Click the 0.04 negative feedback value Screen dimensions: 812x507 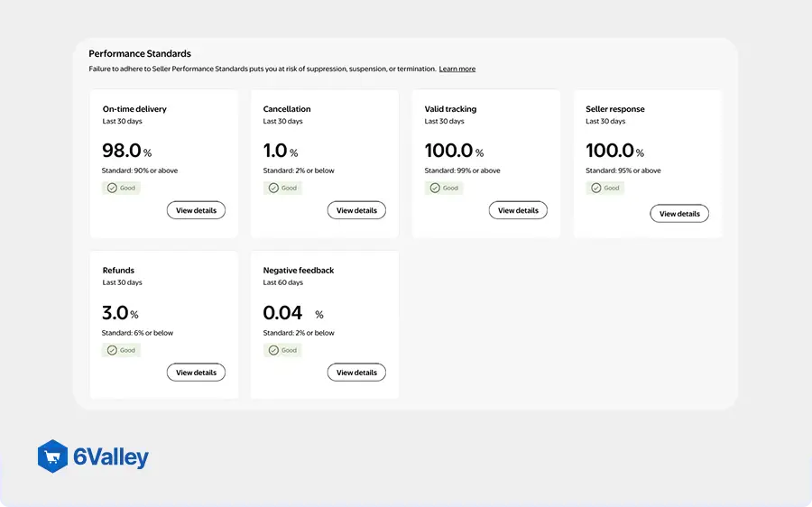(282, 313)
